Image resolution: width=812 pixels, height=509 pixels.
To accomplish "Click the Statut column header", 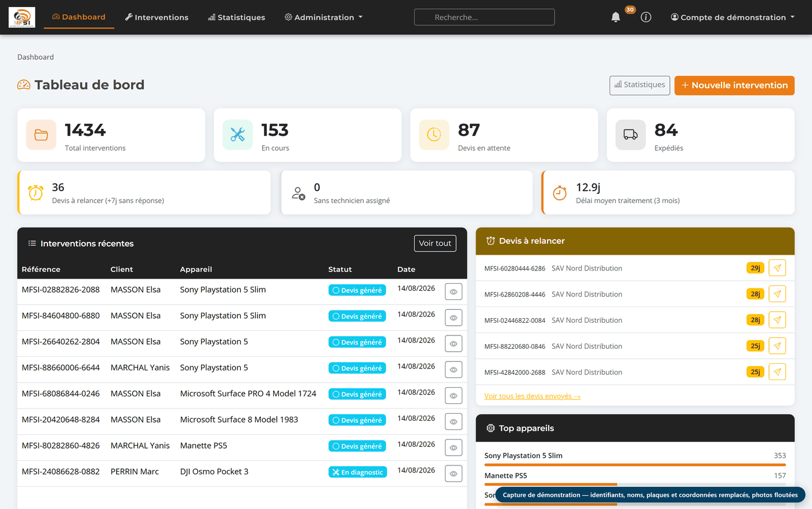I will (340, 269).
